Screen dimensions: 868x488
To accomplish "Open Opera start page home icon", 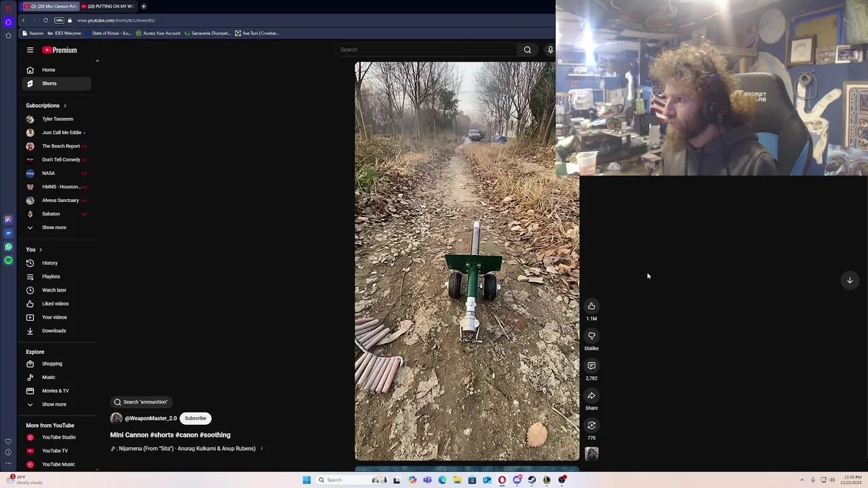I will [8, 22].
